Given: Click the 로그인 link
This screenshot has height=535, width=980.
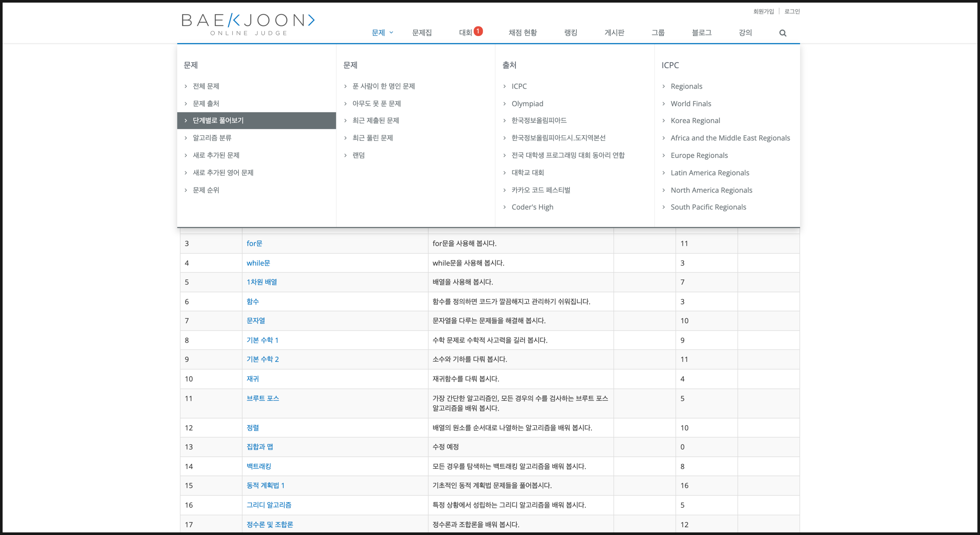Looking at the screenshot, I should click(792, 11).
